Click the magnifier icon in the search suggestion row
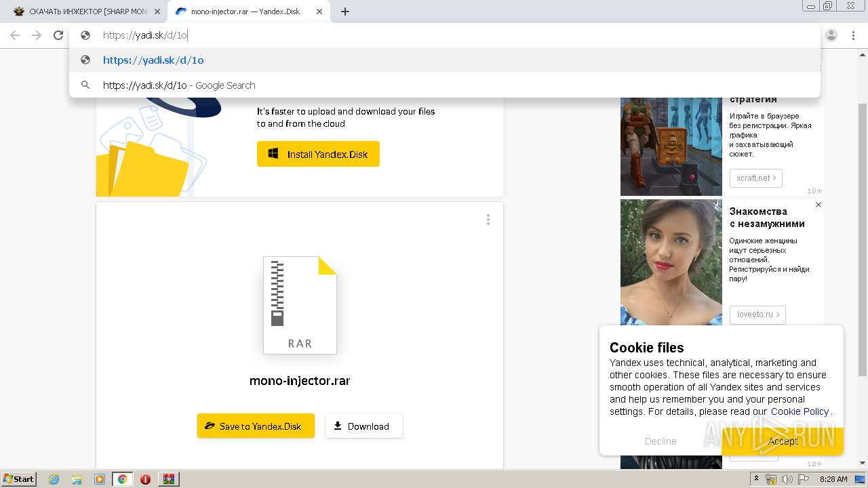Image resolution: width=868 pixels, height=488 pixels. tap(85, 85)
